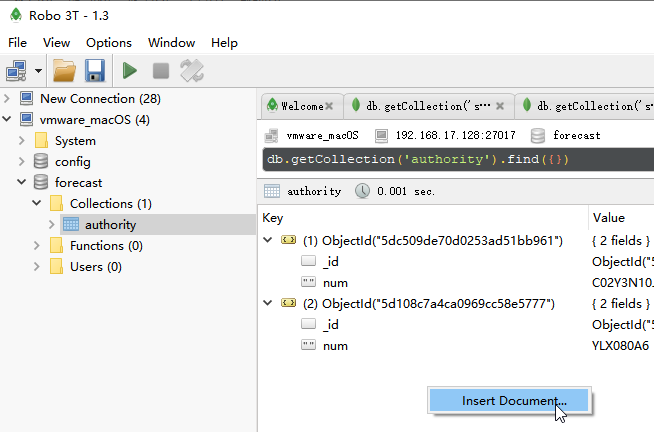Select the Collections (1) folder
The width and height of the screenshot is (654, 432).
[x=111, y=203]
